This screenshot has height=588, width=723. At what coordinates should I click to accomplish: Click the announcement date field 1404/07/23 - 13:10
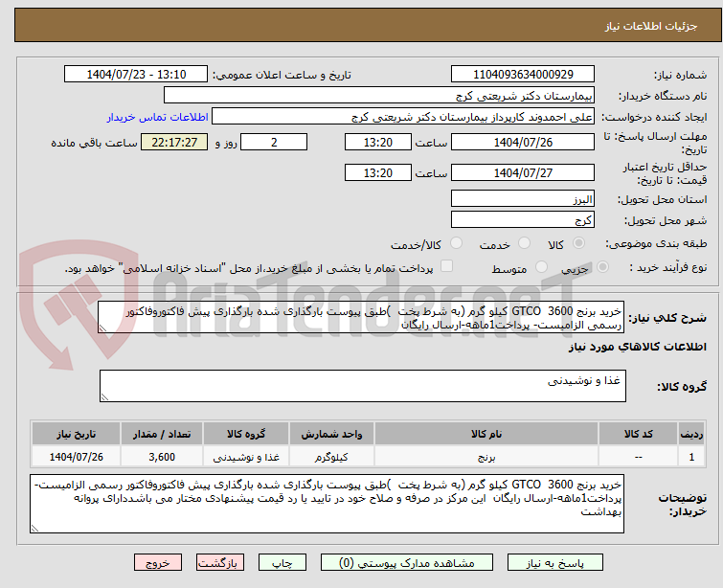point(136,75)
